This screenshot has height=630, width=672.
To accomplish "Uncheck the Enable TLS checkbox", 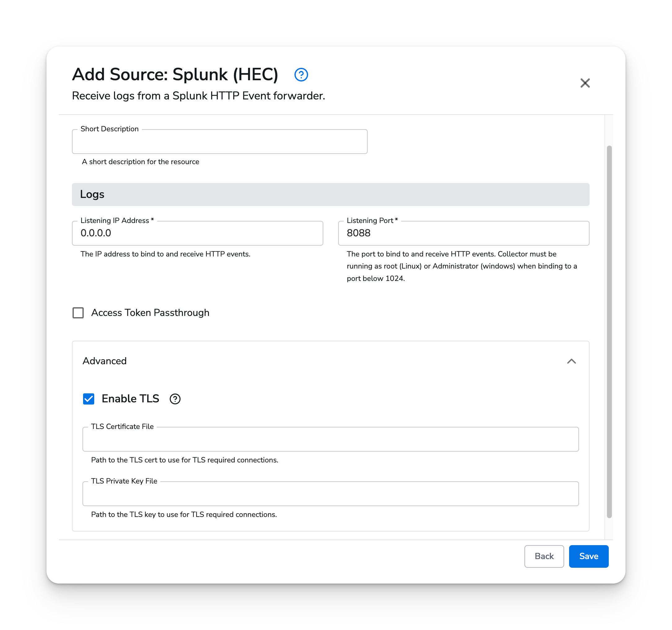I will 89,399.
